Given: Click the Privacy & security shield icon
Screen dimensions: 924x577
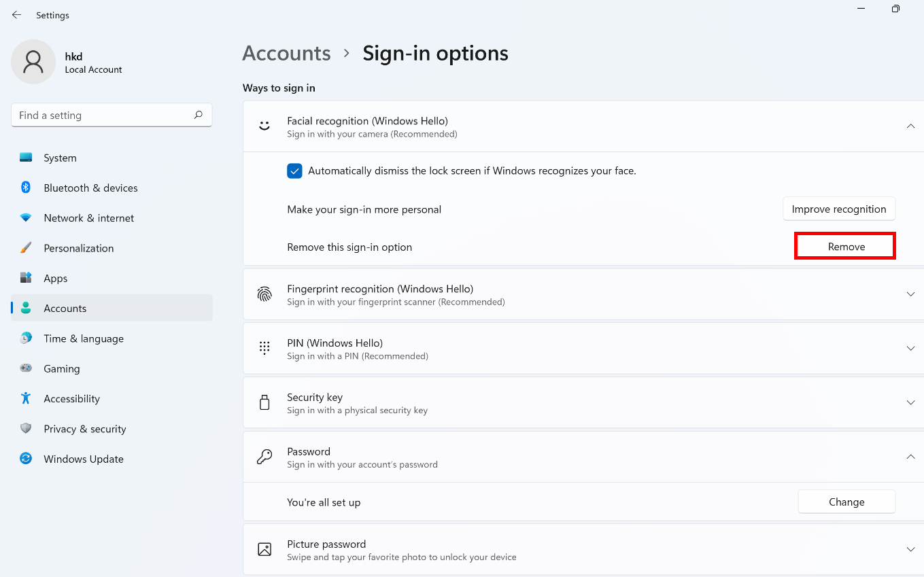Looking at the screenshot, I should click(26, 429).
